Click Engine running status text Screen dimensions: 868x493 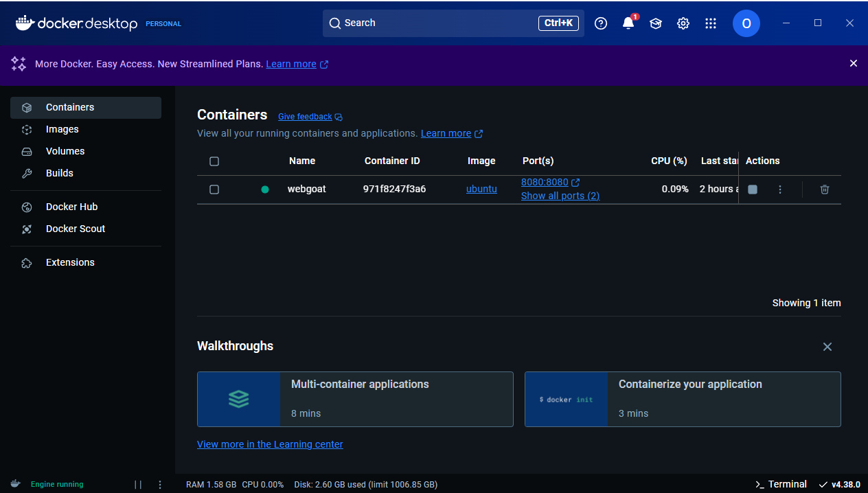point(57,485)
